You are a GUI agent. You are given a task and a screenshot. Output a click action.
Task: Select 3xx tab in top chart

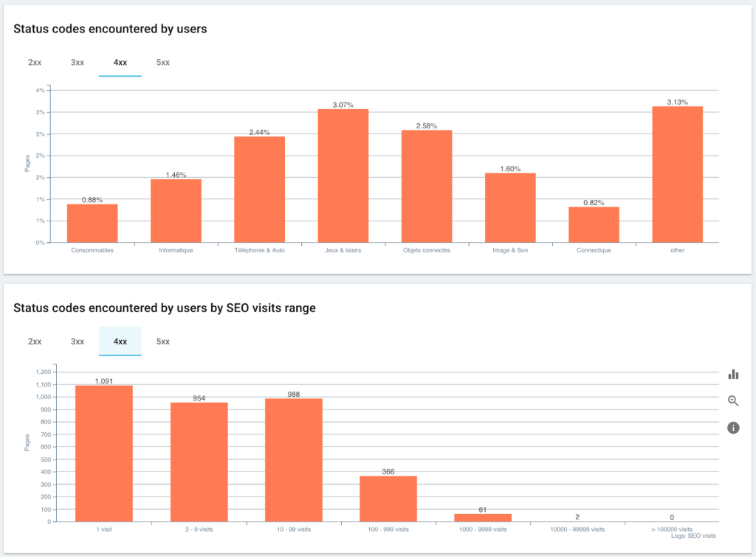point(78,63)
